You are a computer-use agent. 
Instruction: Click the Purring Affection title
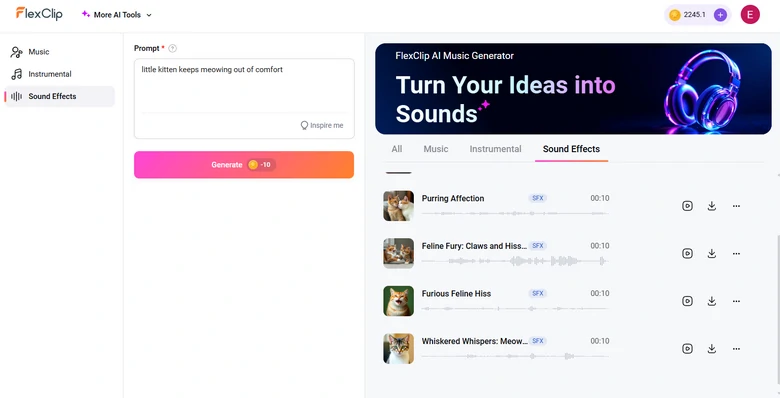453,199
